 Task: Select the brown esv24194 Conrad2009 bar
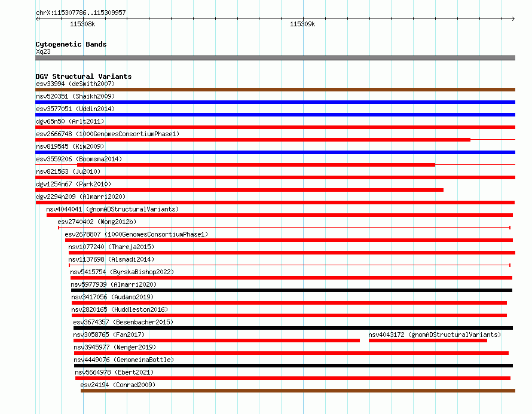click(298, 391)
